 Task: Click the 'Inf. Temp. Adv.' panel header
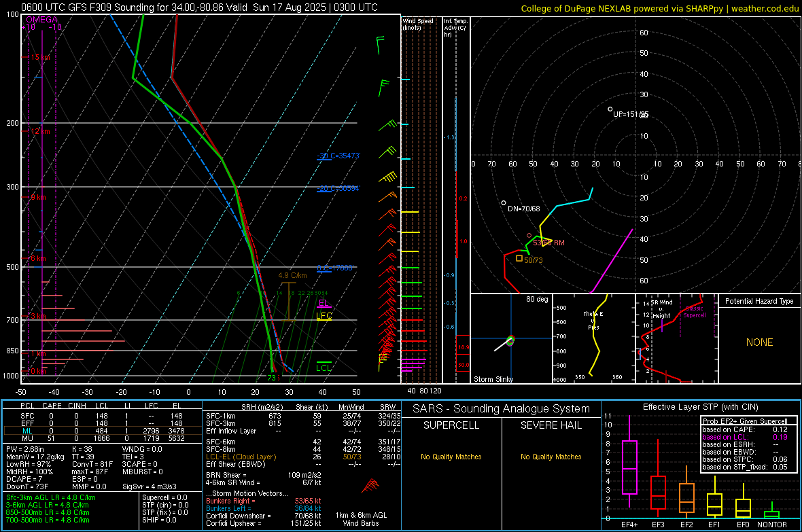coord(455,28)
